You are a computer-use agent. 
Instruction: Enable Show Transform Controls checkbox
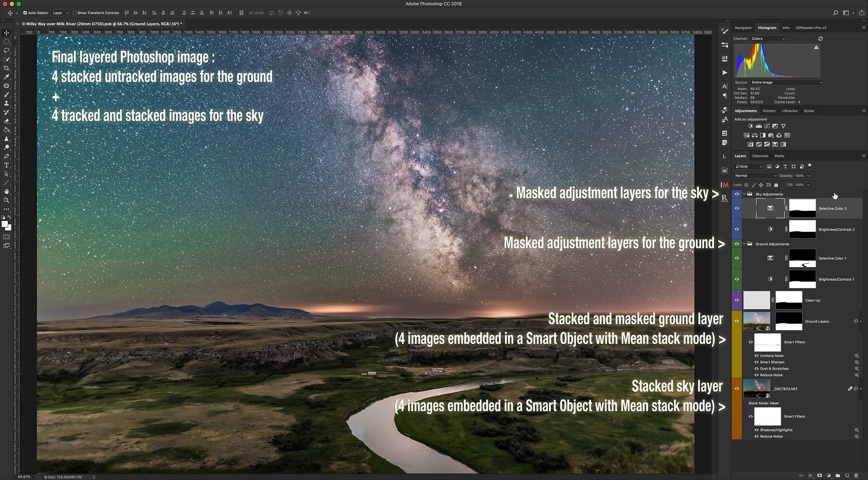75,13
